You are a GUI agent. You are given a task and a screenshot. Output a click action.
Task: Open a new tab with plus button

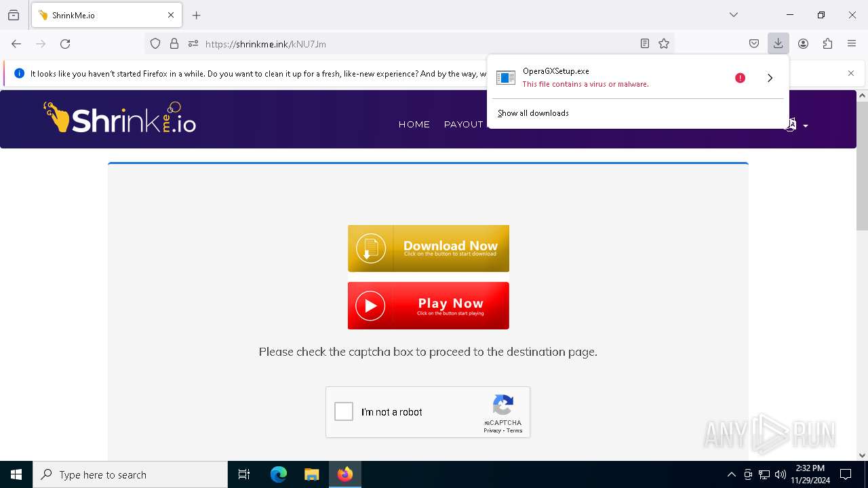point(197,15)
